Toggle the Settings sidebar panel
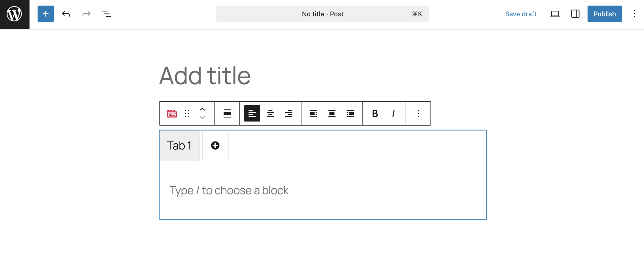644x267 pixels. (575, 14)
